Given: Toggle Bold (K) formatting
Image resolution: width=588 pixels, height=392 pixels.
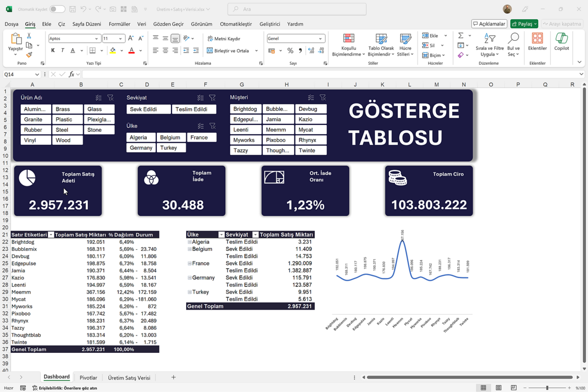Looking at the screenshot, I should (53, 50).
